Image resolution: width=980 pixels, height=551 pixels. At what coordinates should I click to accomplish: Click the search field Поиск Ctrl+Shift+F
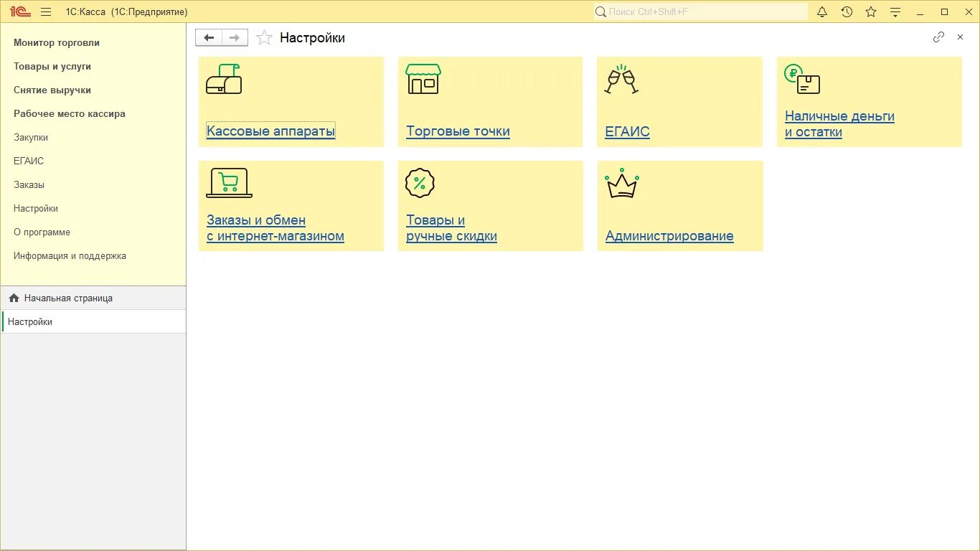point(700,11)
